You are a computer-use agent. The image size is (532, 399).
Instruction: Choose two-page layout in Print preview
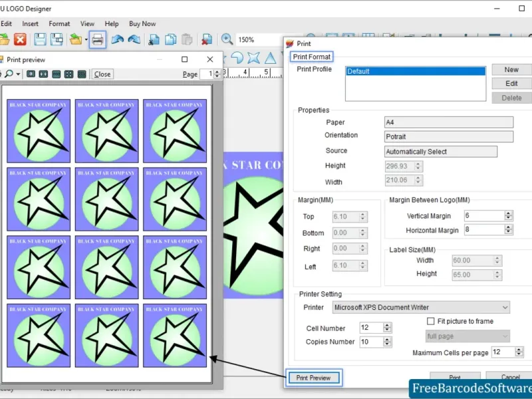click(43, 74)
